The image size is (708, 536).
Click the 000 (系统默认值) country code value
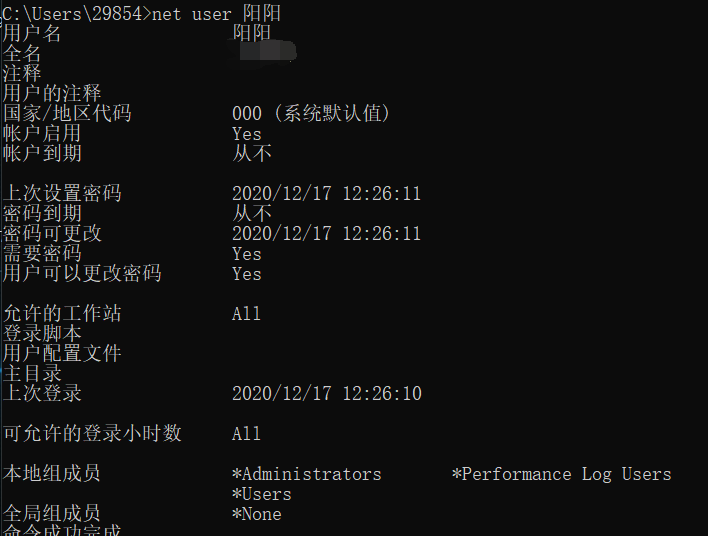coord(311,113)
